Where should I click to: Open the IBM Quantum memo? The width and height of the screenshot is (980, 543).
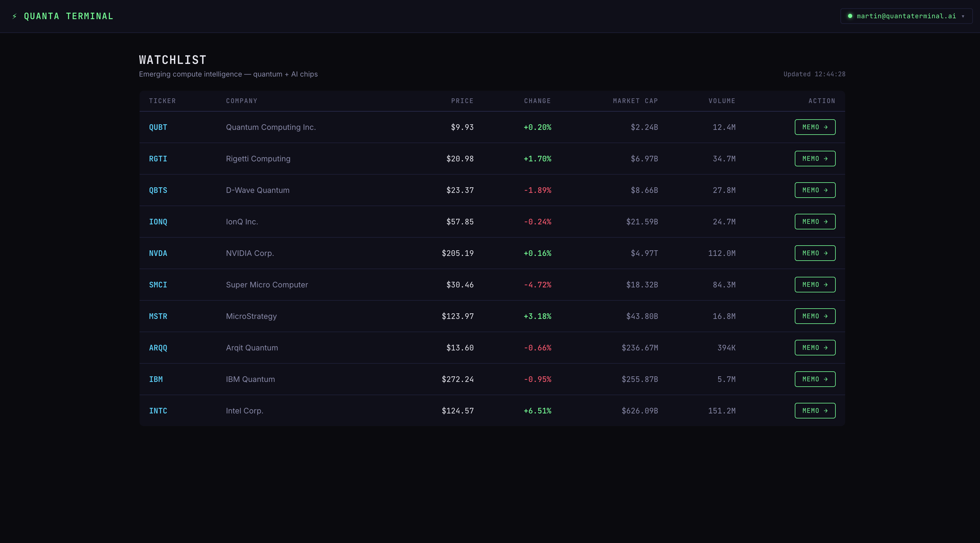[815, 379]
